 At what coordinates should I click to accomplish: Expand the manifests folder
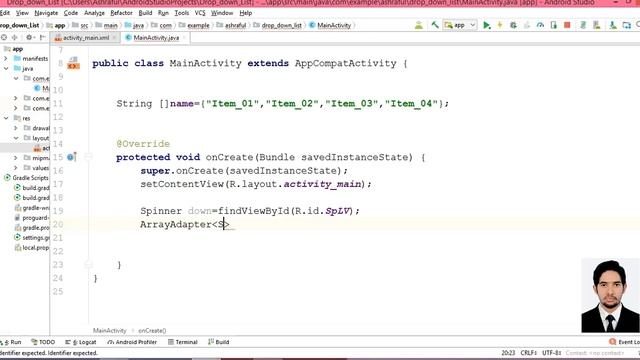6,58
